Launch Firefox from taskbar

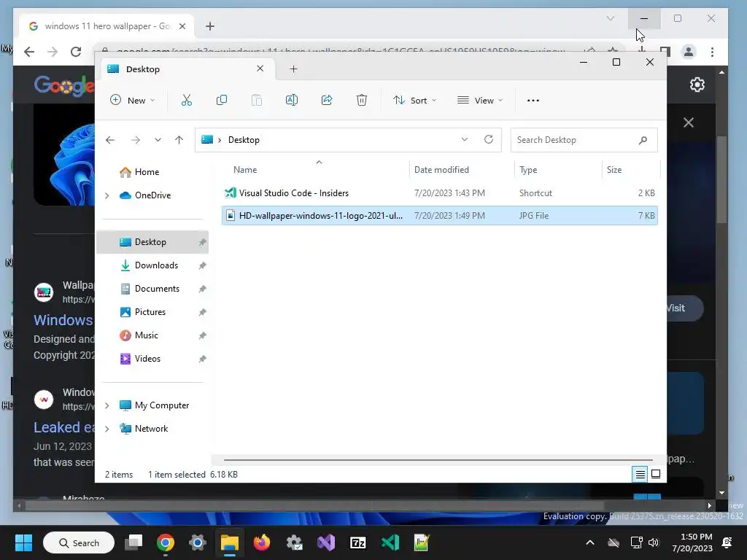(262, 542)
